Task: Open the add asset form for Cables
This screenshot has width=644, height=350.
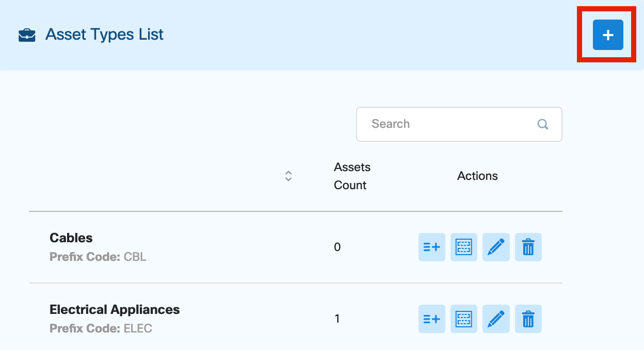Action: pyautogui.click(x=431, y=247)
